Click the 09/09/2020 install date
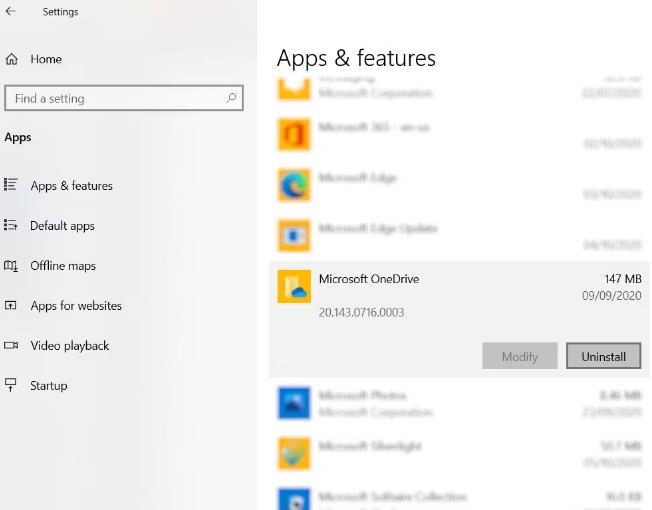 point(612,296)
